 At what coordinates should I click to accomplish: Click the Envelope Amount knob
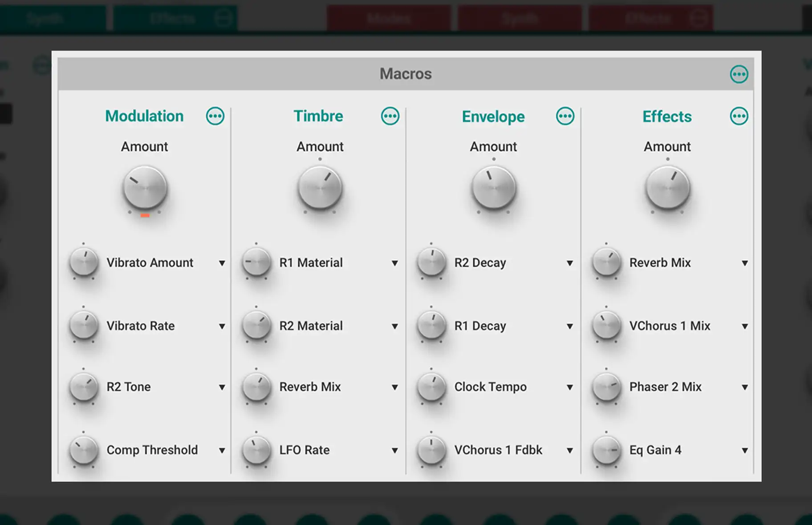[x=494, y=188]
